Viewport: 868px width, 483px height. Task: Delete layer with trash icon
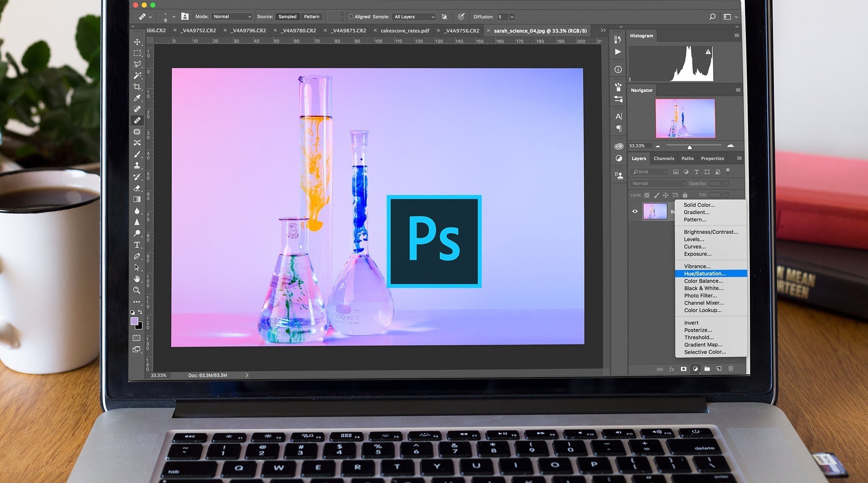pyautogui.click(x=731, y=369)
